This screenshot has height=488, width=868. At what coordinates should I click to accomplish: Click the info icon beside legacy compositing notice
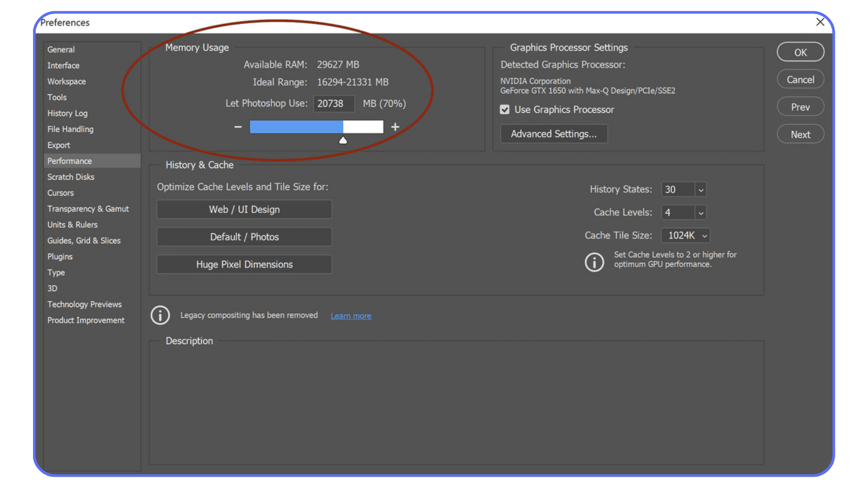160,315
